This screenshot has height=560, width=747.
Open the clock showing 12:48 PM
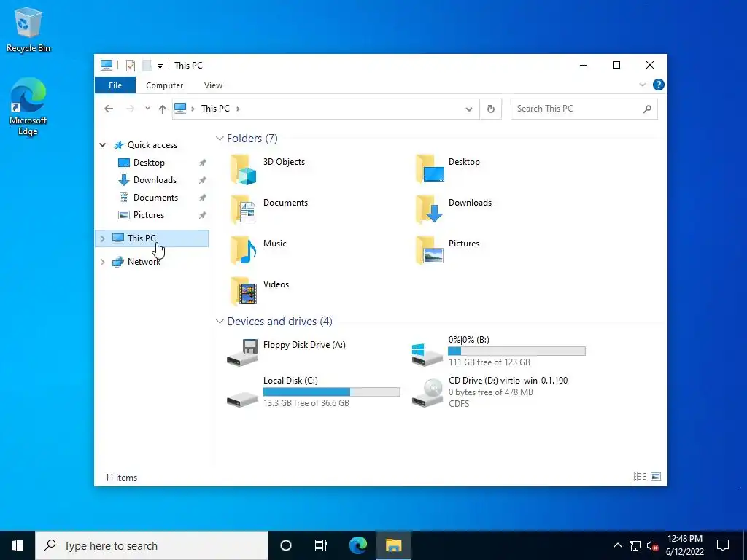[x=684, y=545]
